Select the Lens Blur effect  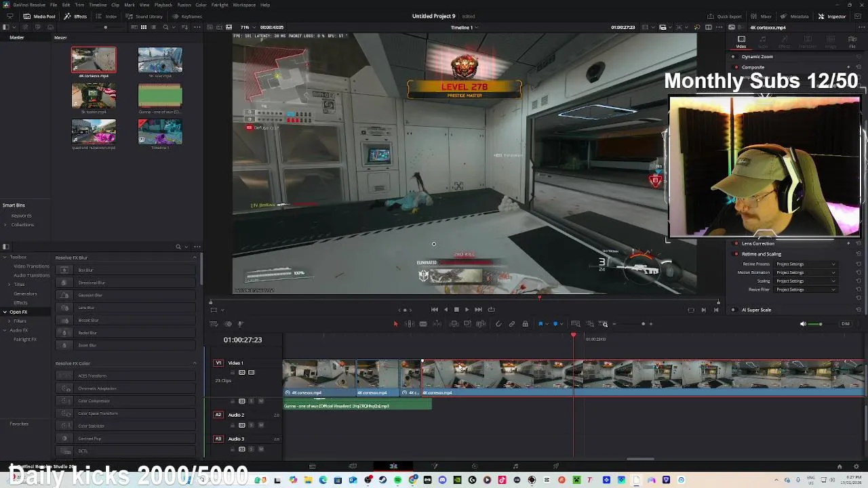(126, 308)
